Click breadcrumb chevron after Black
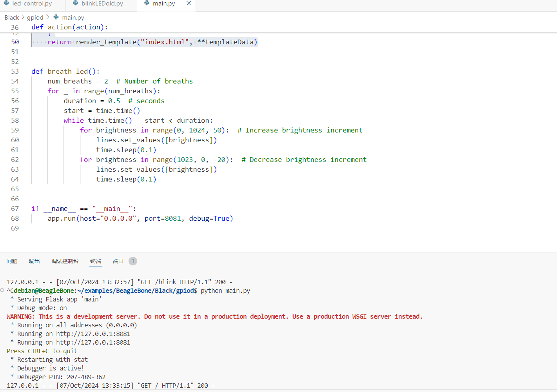This screenshot has height=392, width=557. (23, 17)
